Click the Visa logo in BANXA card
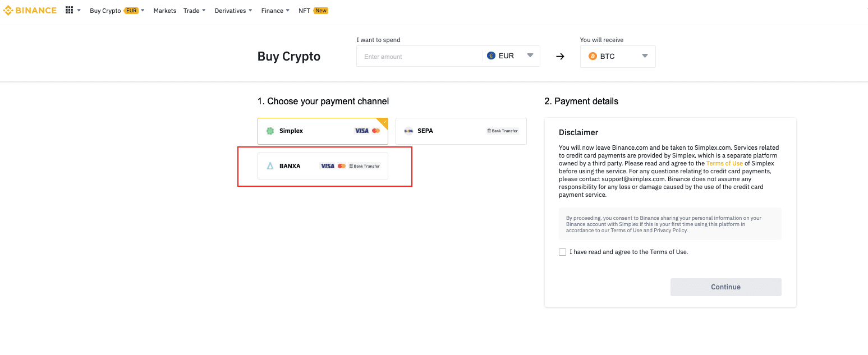868x355 pixels. click(327, 166)
